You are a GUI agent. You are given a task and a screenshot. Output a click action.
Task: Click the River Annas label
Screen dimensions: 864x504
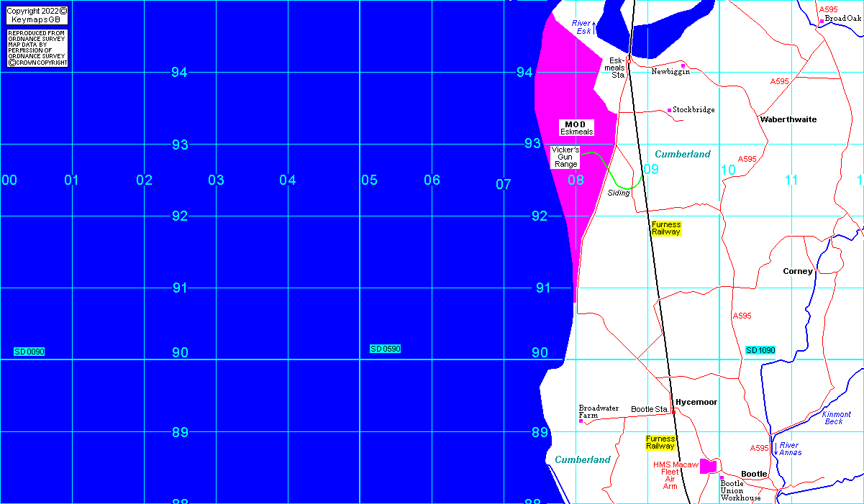[x=789, y=449]
